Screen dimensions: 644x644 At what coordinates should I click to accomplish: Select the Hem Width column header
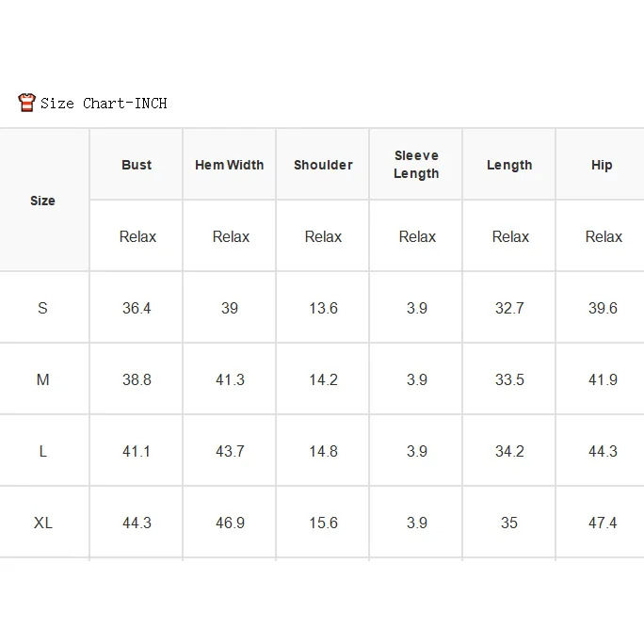[x=229, y=165]
